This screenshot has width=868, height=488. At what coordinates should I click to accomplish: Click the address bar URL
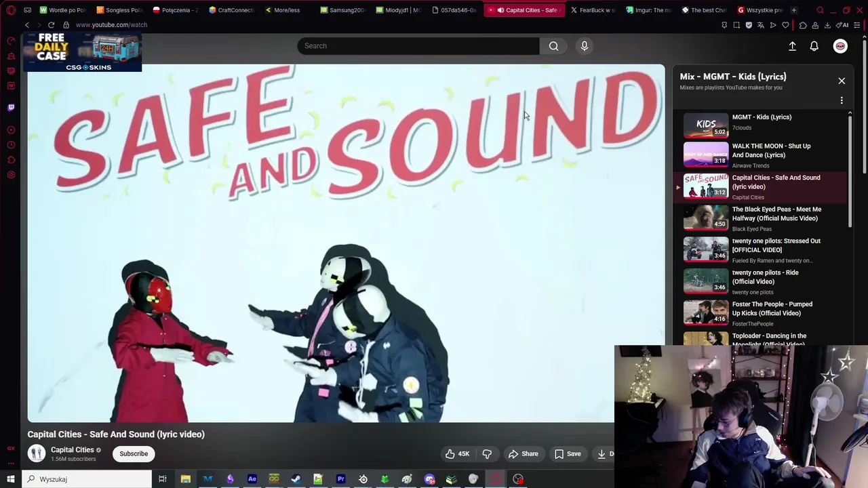click(111, 25)
